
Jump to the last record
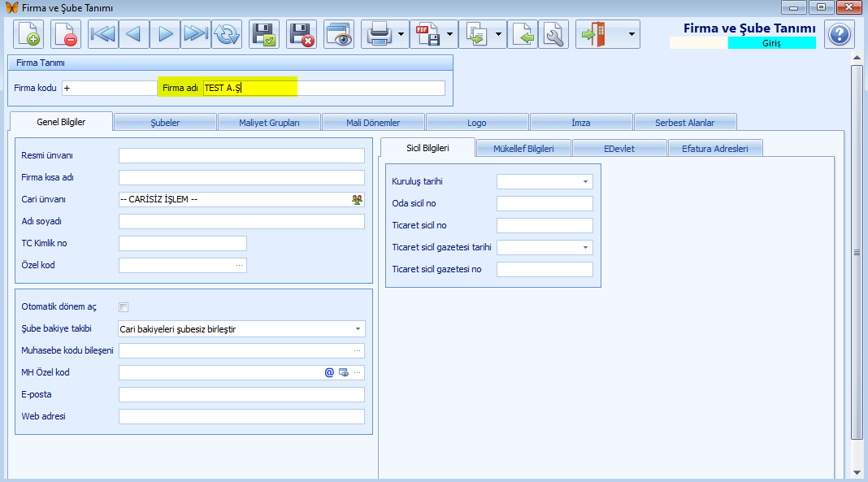point(196,34)
